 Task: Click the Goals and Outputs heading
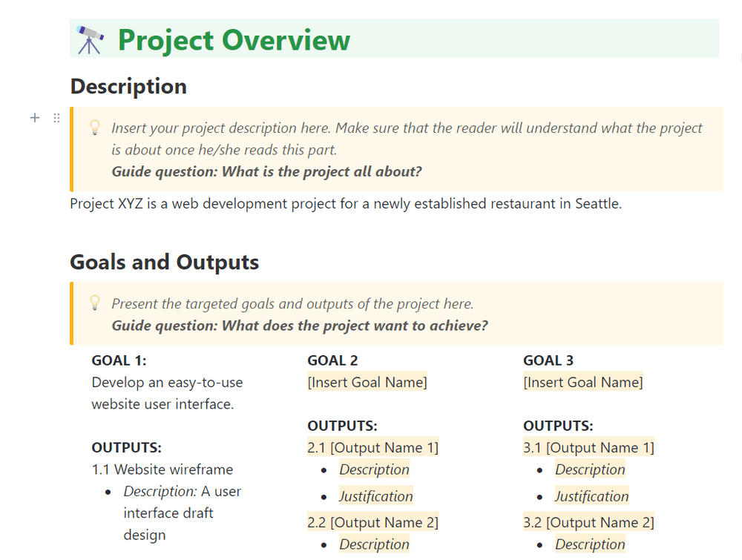tap(164, 262)
